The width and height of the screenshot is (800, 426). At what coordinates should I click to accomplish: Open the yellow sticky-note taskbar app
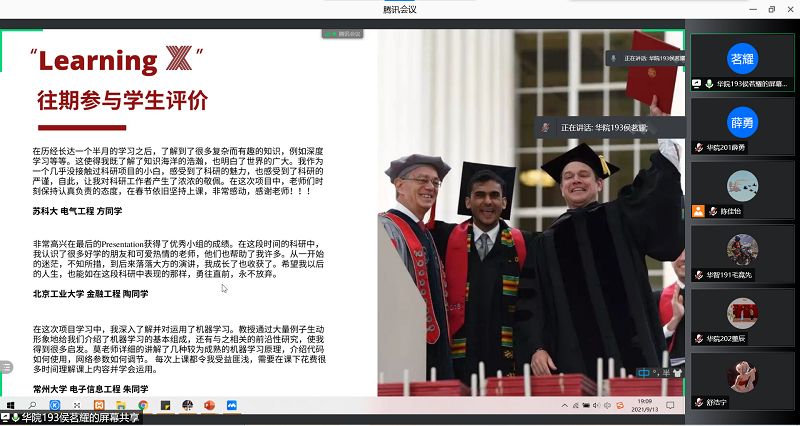[165, 406]
